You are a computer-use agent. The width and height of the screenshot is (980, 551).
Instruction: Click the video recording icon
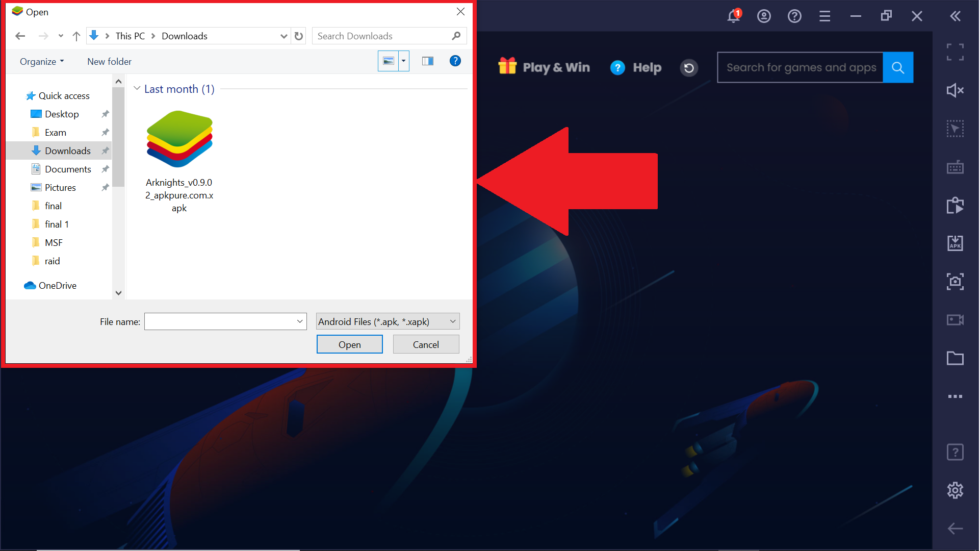click(956, 320)
